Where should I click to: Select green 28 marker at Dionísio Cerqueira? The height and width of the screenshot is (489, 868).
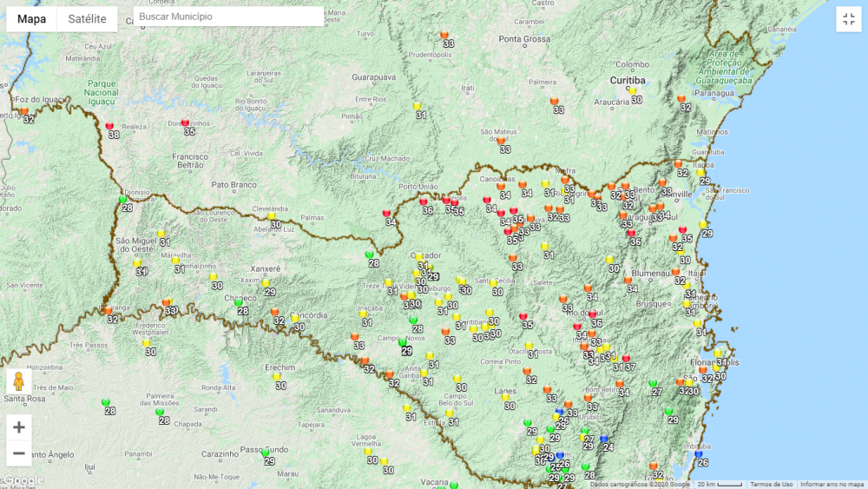(123, 200)
